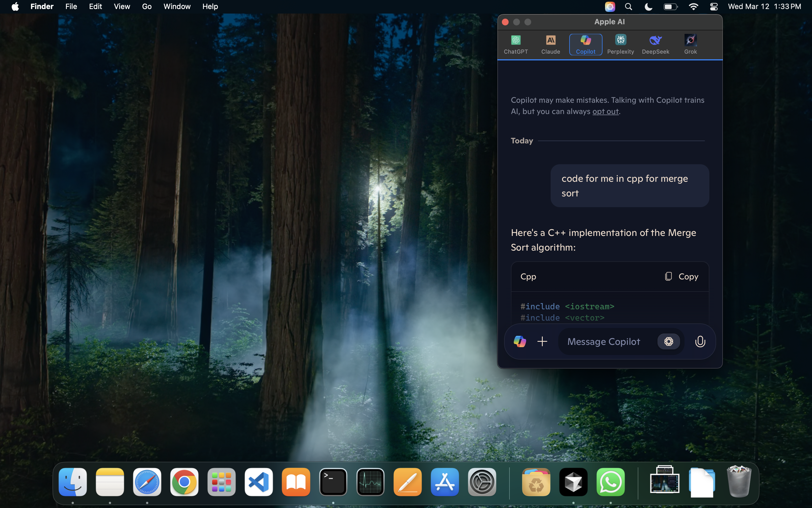This screenshot has width=812, height=508.
Task: Launch Safari from the Dock
Action: [147, 482]
